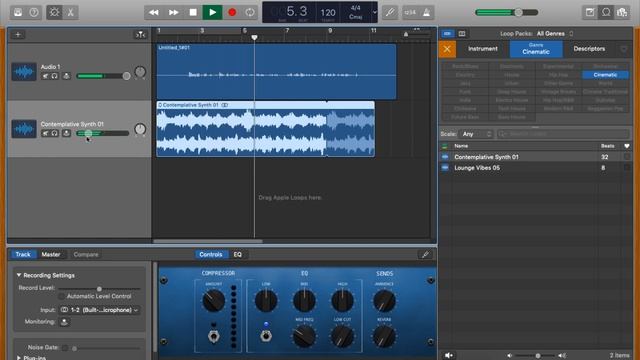Viewport: 640px width, 360px height.
Task: Click the Audio 1 track waveform icon
Action: point(24,72)
